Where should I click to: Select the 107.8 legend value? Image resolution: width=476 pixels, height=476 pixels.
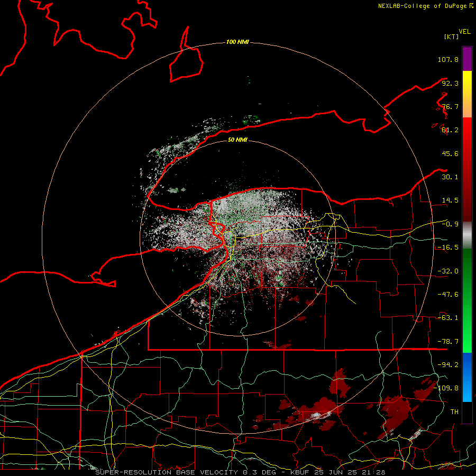click(448, 59)
